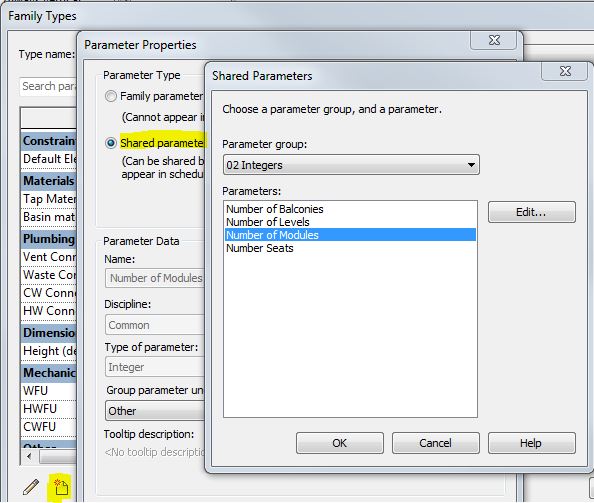Click the pencil edit parameter icon
Screen dimensions: 594x503
[31, 487]
